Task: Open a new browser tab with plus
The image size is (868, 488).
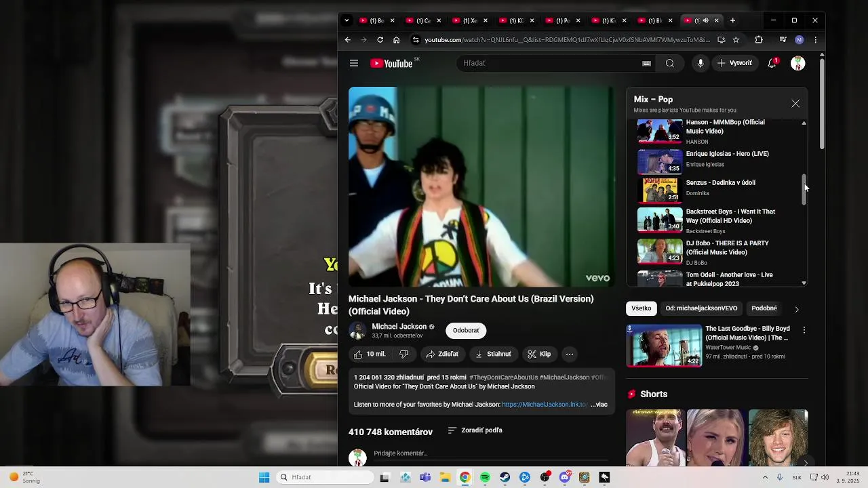Action: pyautogui.click(x=732, y=20)
